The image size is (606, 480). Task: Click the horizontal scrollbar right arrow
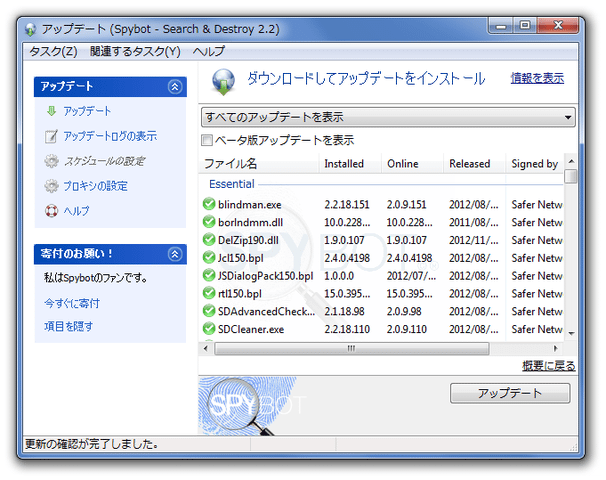click(556, 349)
